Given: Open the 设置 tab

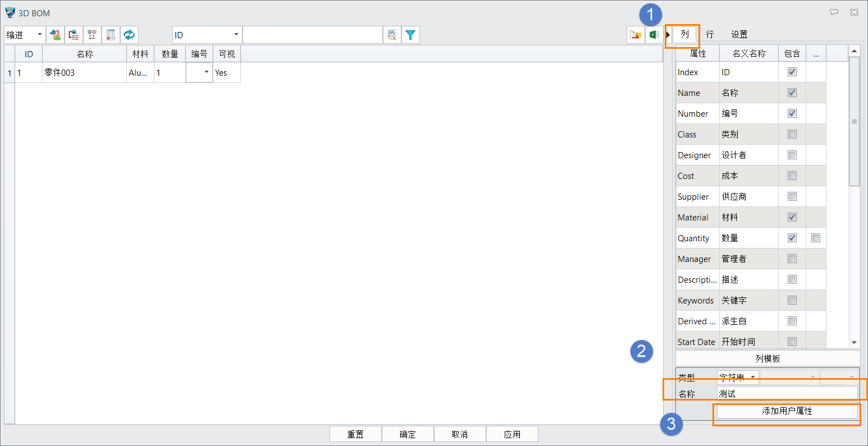Looking at the screenshot, I should (x=739, y=34).
